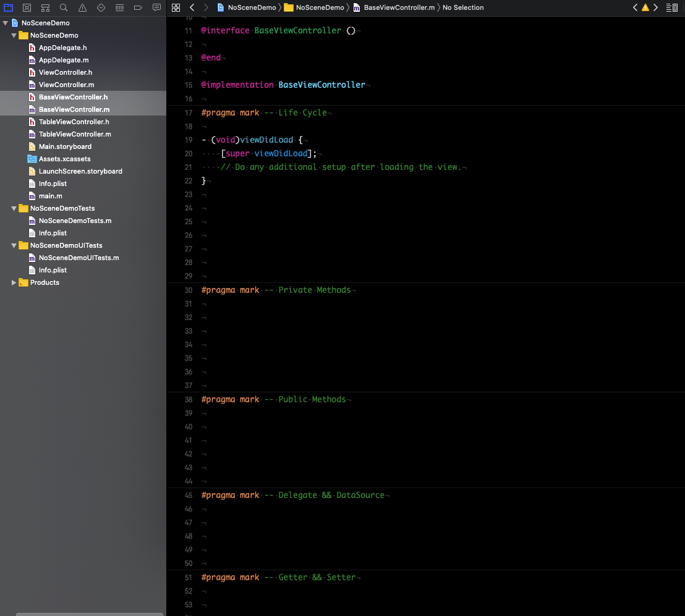Screen dimensions: 685x616
Task: Open the Breakpoint navigator
Action: tap(138, 7)
